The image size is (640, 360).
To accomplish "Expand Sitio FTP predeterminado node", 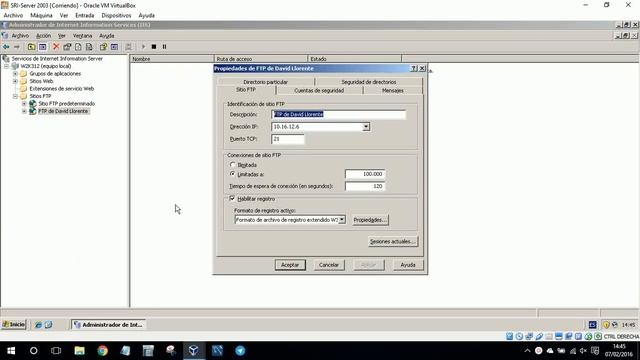I will (x=24, y=104).
